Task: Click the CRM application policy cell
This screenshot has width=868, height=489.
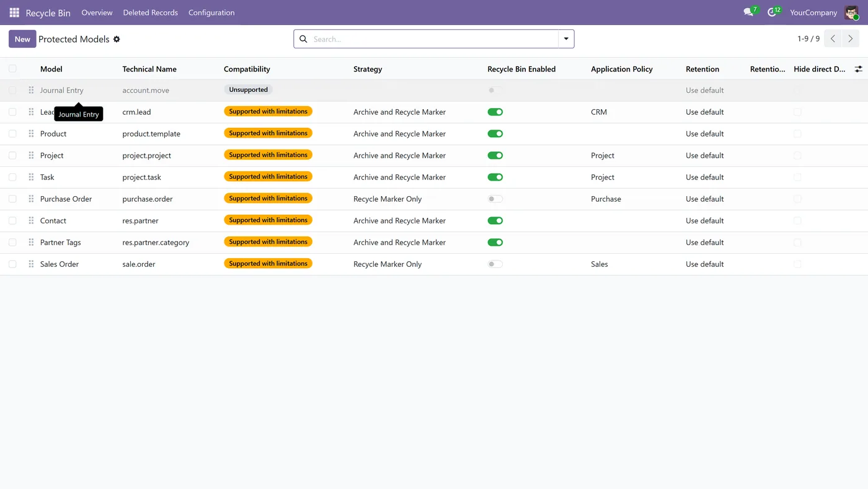Action: (x=599, y=112)
